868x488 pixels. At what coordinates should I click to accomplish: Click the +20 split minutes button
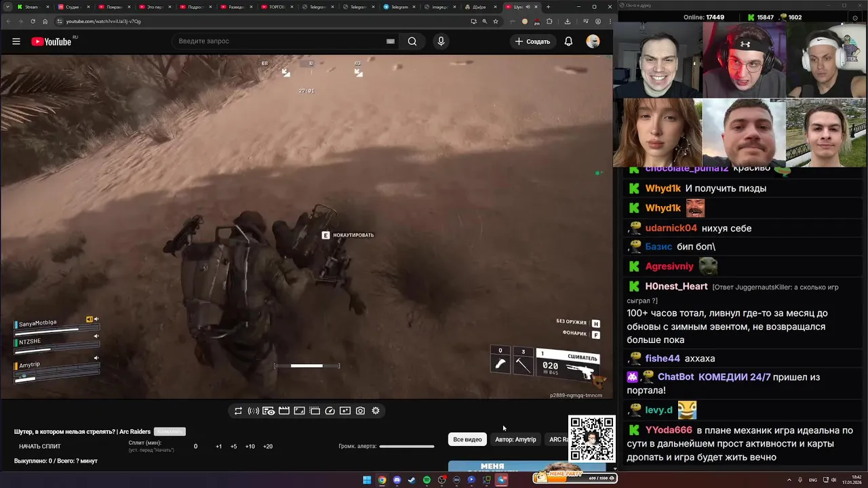pyautogui.click(x=268, y=447)
